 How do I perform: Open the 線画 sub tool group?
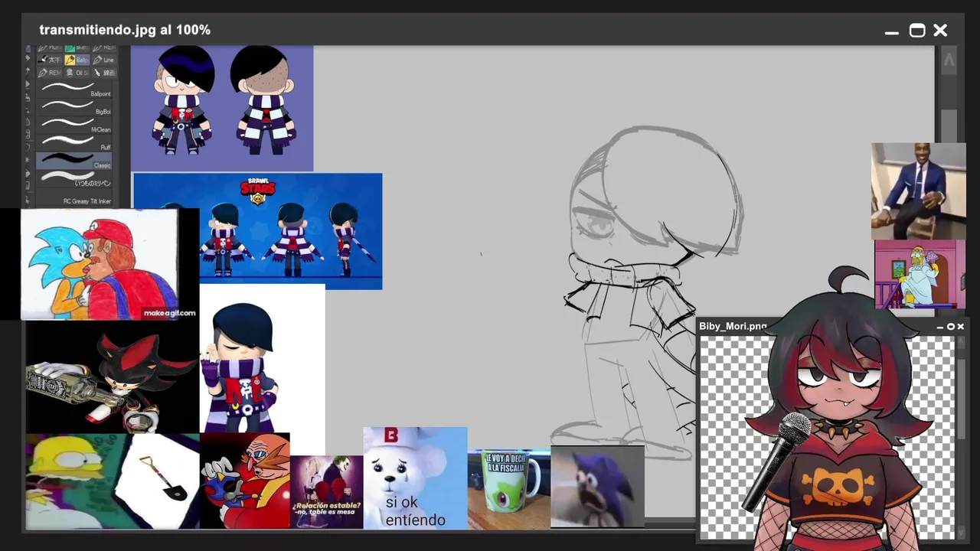pyautogui.click(x=103, y=73)
